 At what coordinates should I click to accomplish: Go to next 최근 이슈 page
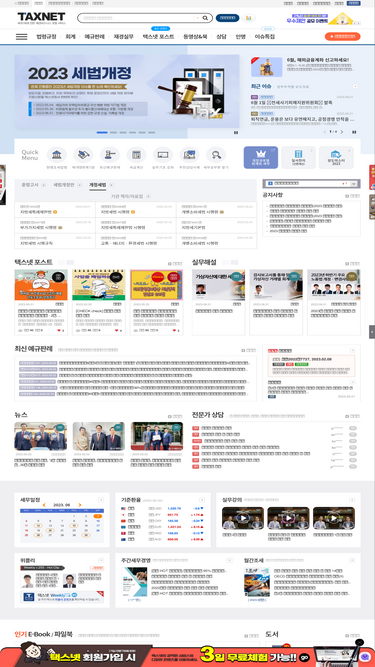point(342,132)
